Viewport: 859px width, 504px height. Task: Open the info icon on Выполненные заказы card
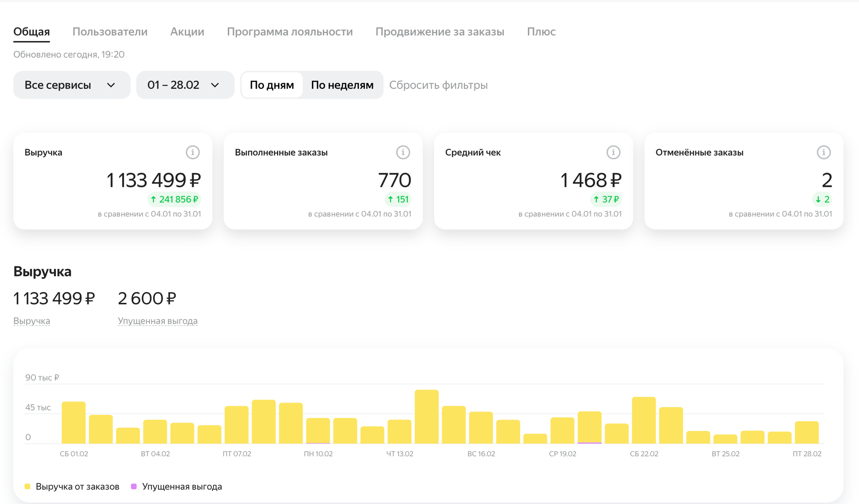403,152
